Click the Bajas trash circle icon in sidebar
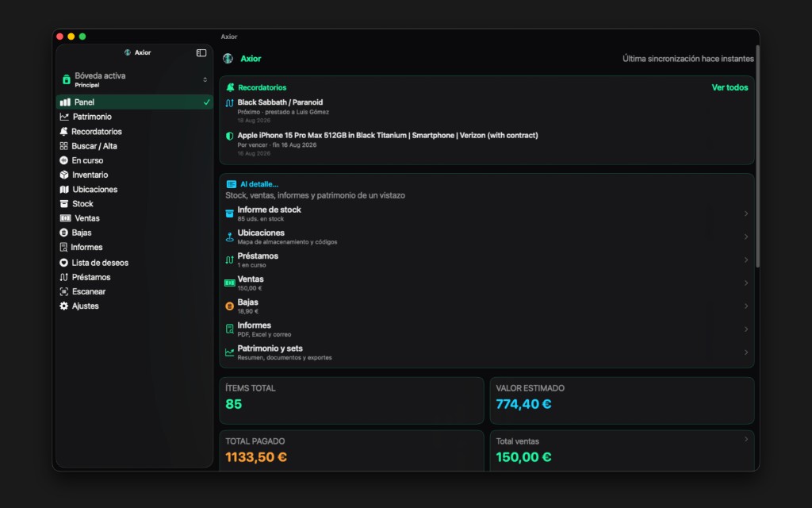Viewport: 812px width, 508px height. 63,233
